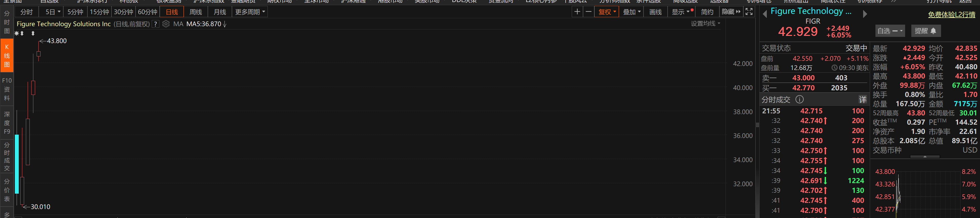Click chart high label 43.800
Screen dimensions: 980x218
pyautogui.click(x=57, y=41)
